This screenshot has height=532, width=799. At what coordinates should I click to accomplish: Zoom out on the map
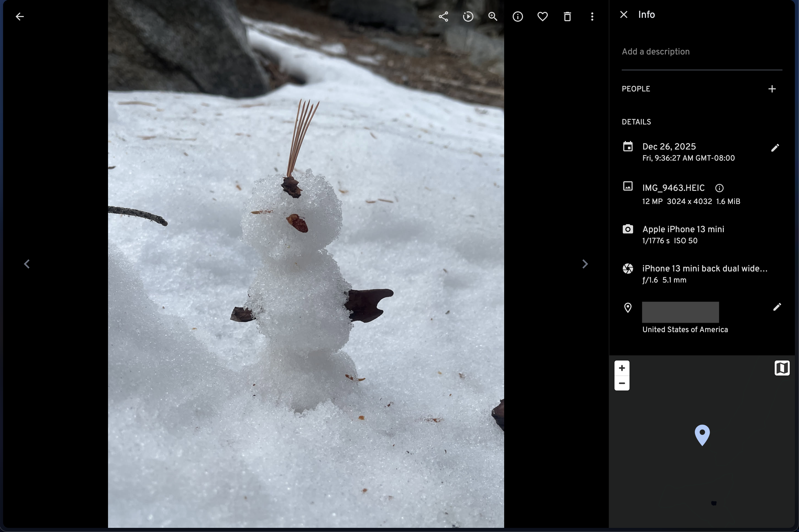tap(622, 384)
